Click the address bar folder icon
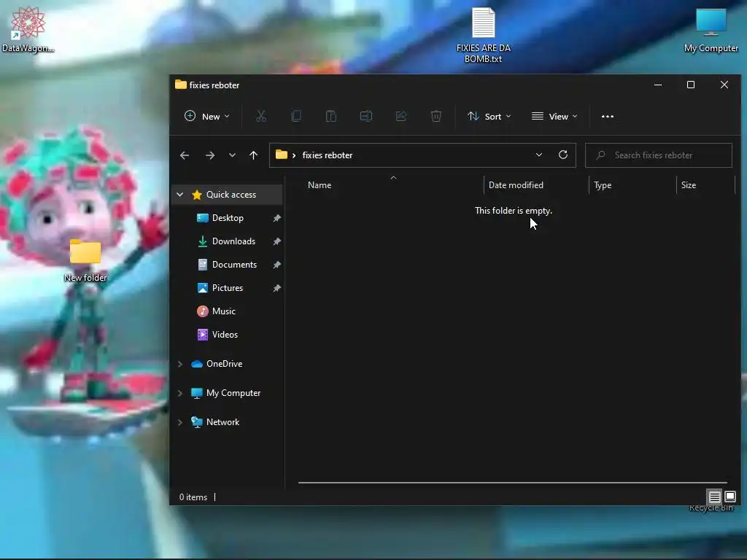 [x=282, y=155]
